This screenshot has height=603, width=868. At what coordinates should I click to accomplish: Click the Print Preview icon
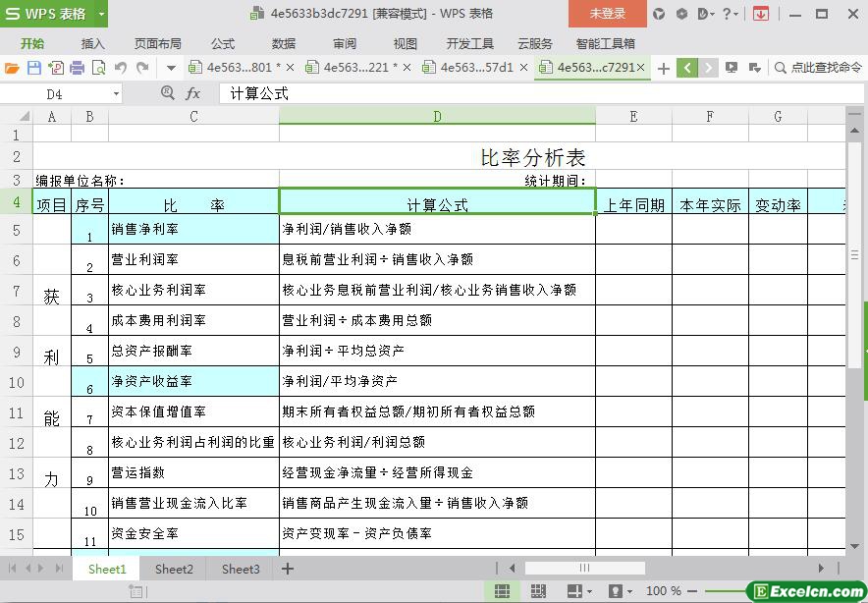98,68
